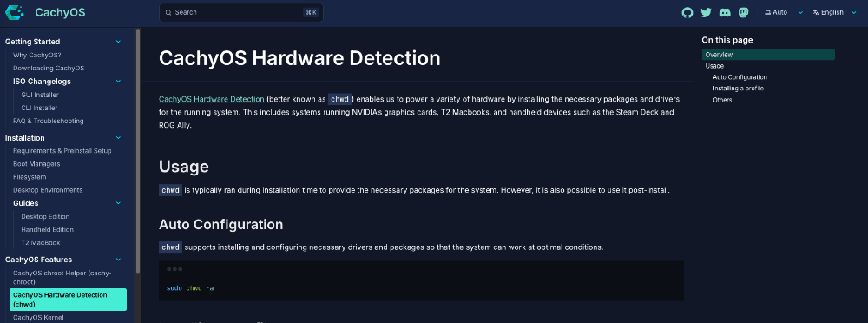Open GUI Installer changelog
This screenshot has height=323, width=868.
pyautogui.click(x=40, y=95)
